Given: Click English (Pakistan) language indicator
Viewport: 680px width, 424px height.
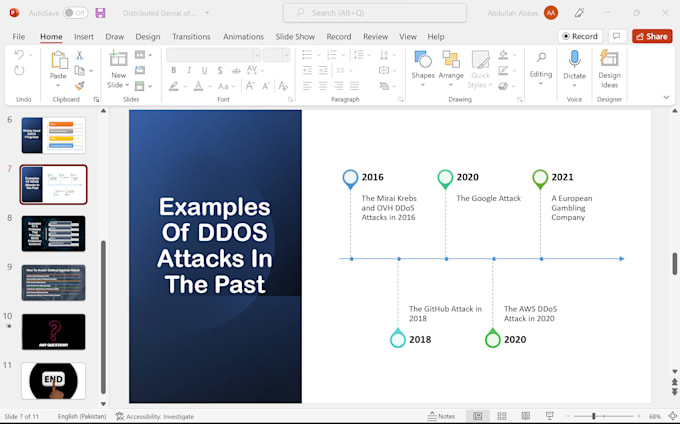Looking at the screenshot, I should (x=82, y=416).
